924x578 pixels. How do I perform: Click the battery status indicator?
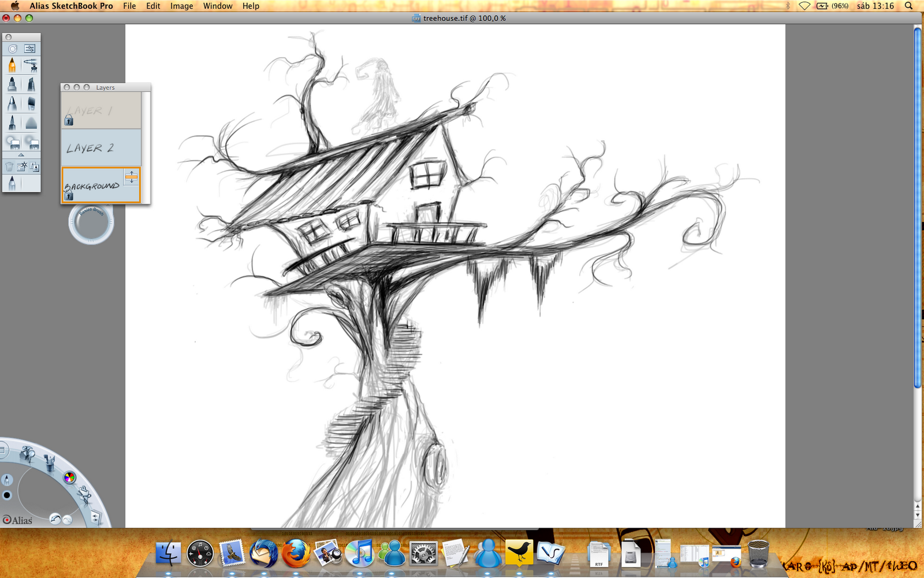click(832, 6)
